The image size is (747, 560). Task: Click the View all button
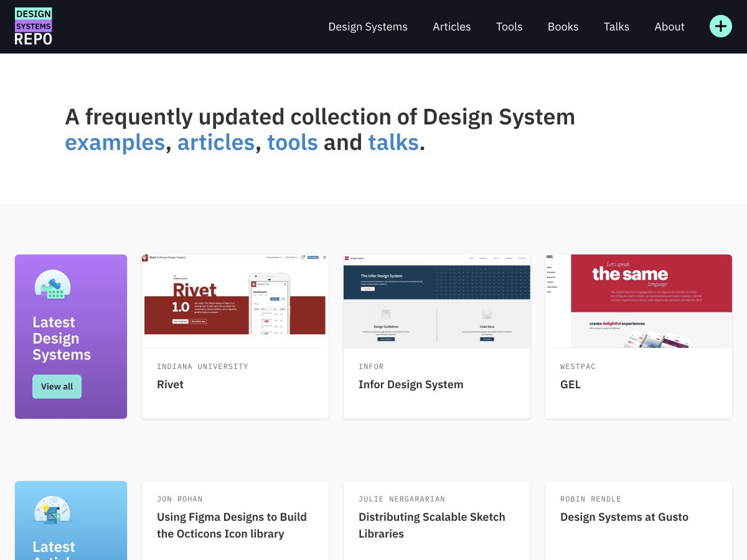click(57, 386)
